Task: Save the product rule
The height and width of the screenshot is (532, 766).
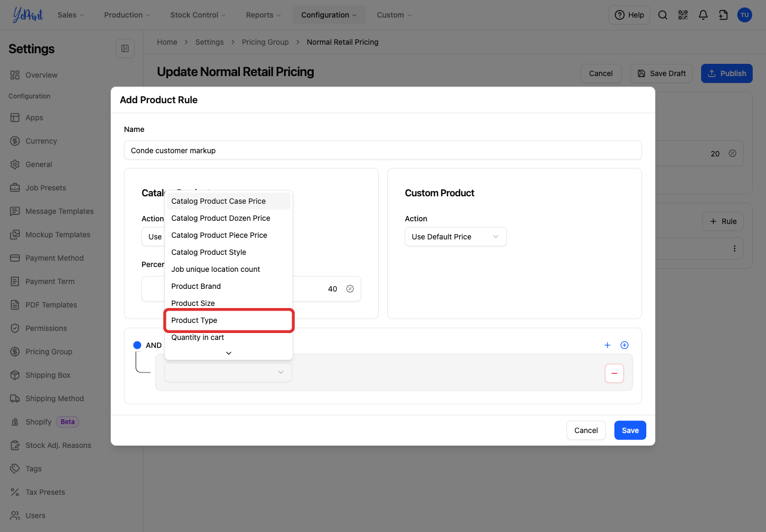Action: (x=630, y=430)
